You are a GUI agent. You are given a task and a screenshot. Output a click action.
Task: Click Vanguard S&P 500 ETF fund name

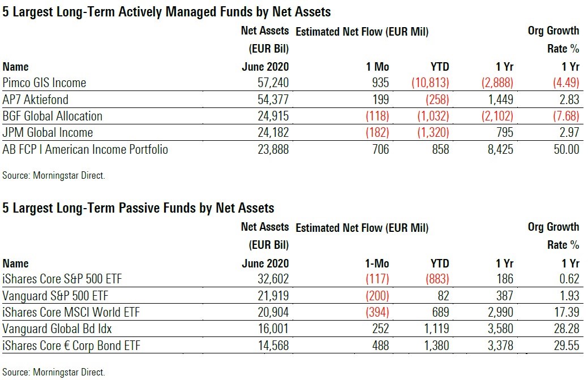pyautogui.click(x=55, y=296)
